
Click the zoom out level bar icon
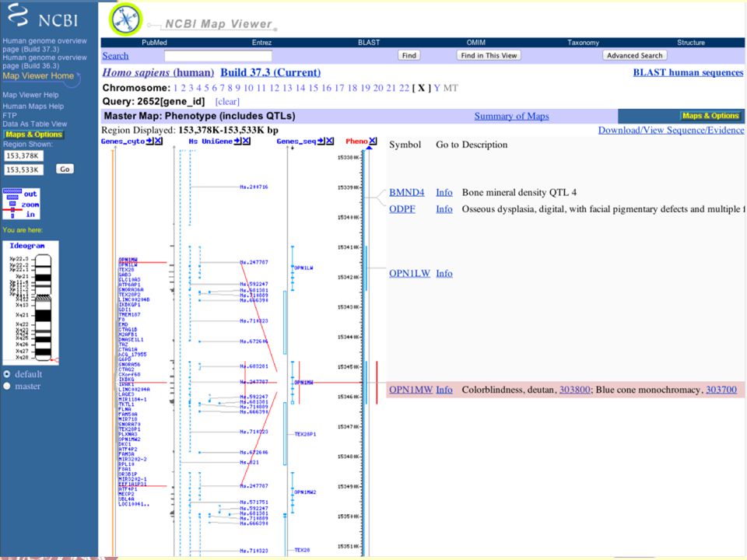[x=12, y=191]
